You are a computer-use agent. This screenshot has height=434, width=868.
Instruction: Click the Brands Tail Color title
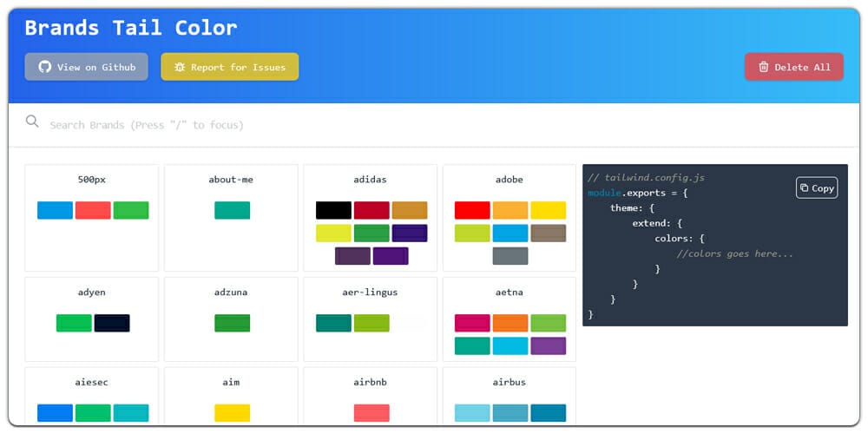(x=130, y=28)
